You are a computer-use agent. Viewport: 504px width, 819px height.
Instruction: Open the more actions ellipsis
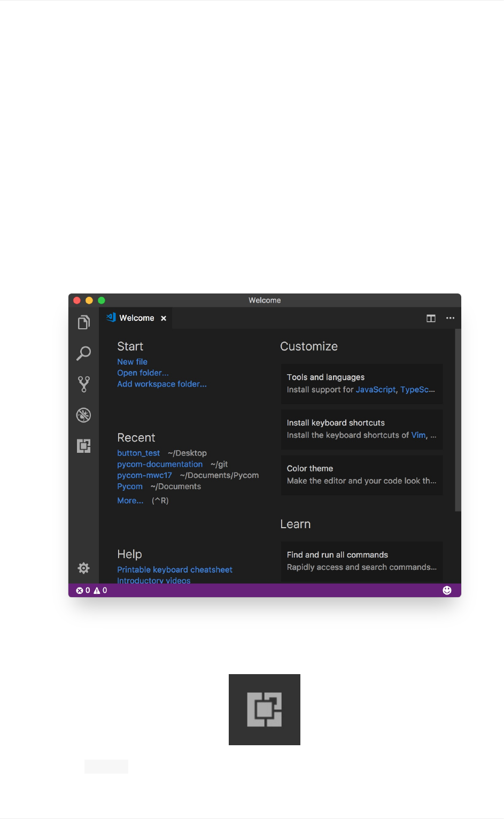click(x=451, y=318)
